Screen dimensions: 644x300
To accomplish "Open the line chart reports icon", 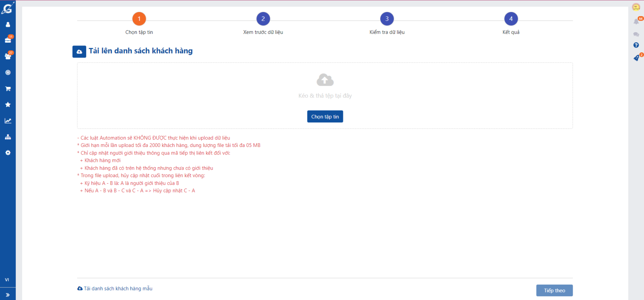I will point(8,121).
